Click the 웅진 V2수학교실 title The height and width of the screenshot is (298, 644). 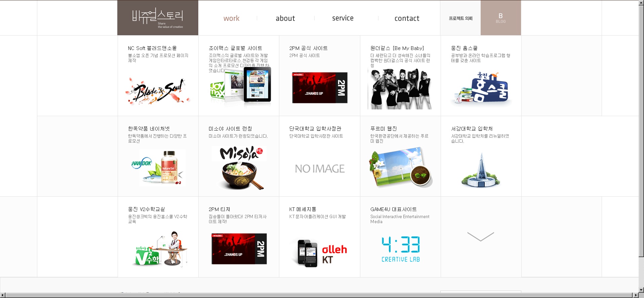146,209
